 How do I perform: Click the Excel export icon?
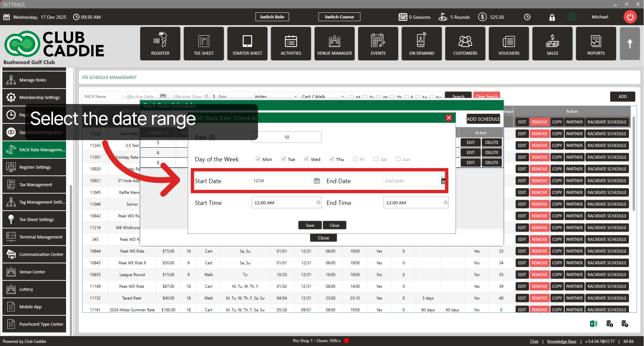click(x=593, y=324)
